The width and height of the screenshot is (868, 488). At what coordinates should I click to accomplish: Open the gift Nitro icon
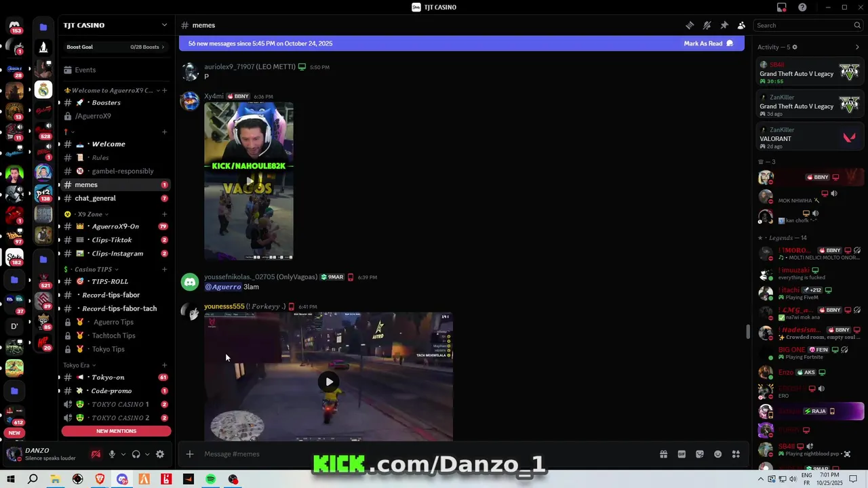point(663,454)
